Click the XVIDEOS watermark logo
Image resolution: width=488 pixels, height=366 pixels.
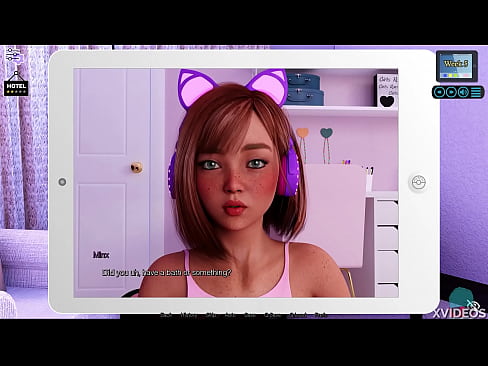(x=459, y=313)
